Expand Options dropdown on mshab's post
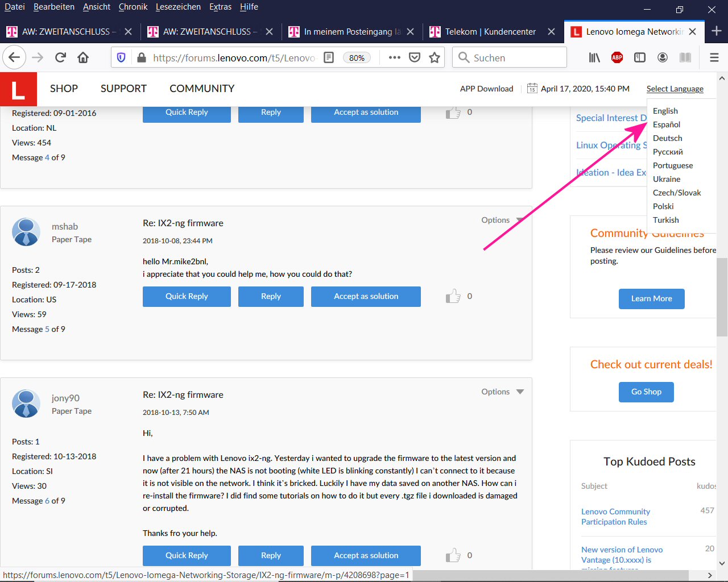Viewport: 728px width, 582px height. pos(503,220)
